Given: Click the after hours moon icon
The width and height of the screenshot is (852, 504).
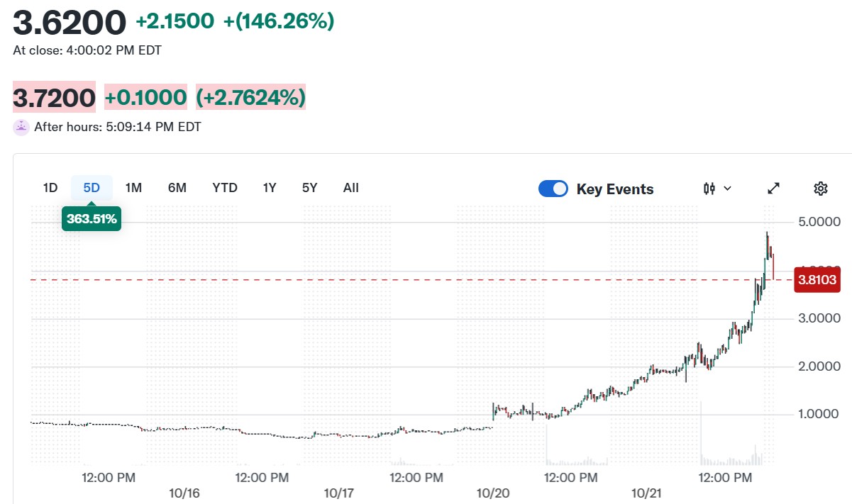Looking at the screenshot, I should point(21,128).
